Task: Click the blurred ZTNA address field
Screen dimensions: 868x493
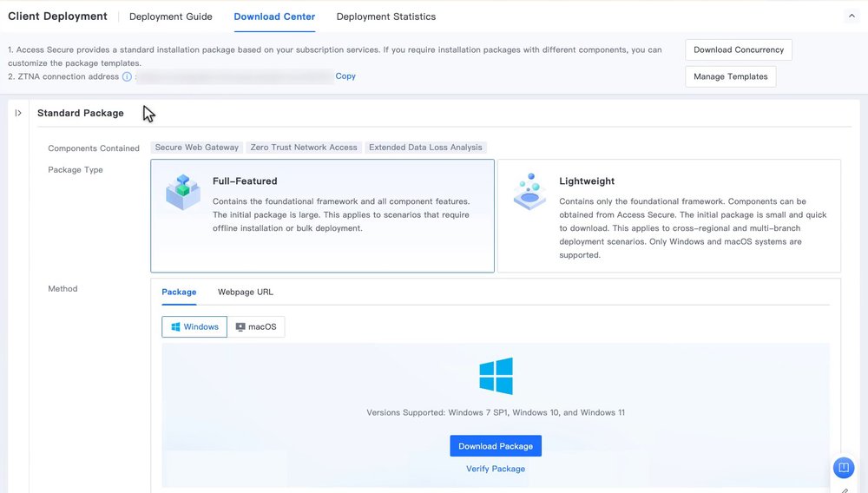Action: click(x=234, y=76)
